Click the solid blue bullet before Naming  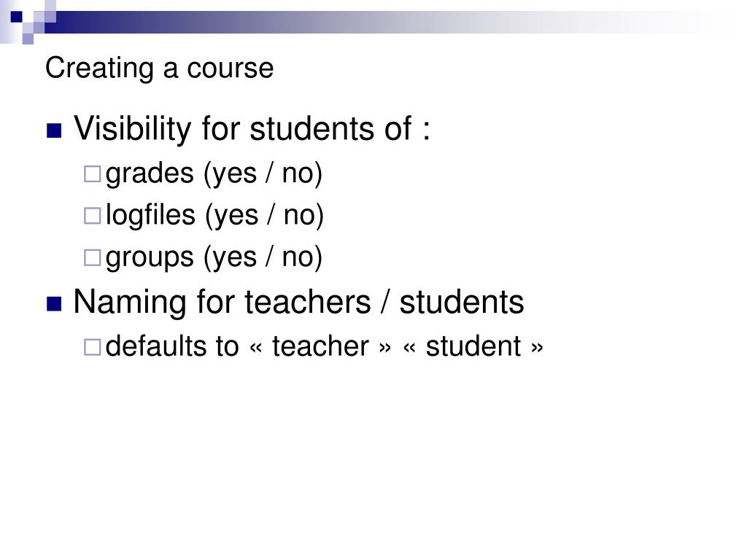[54, 304]
